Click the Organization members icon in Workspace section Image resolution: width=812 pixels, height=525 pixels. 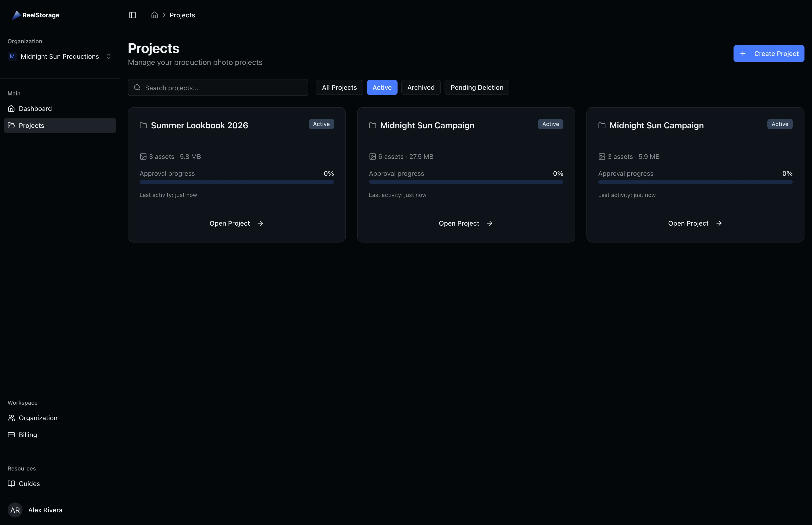point(11,418)
